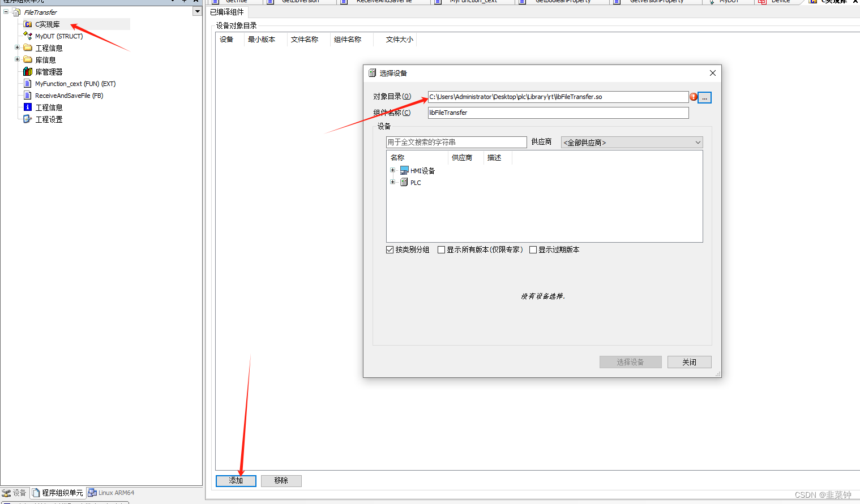
Task: Click the red error indicator beside 对象目录
Action: (x=694, y=97)
